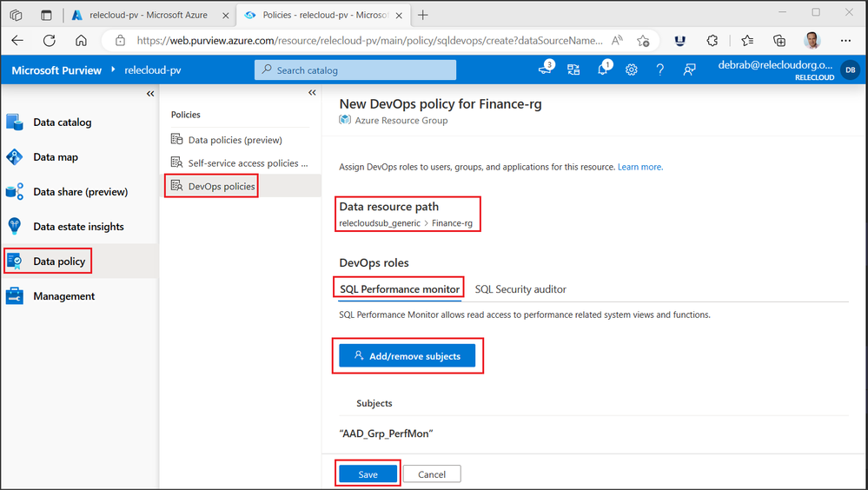Select the SQL Performance monitor tab

click(399, 289)
